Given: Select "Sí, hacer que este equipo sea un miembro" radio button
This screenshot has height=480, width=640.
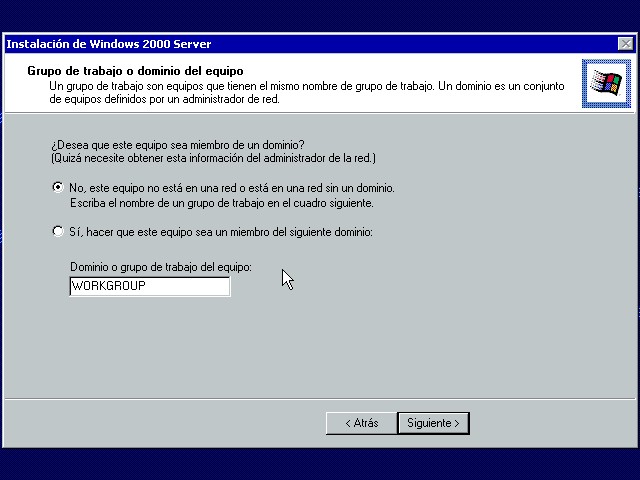Looking at the screenshot, I should click(x=58, y=231).
